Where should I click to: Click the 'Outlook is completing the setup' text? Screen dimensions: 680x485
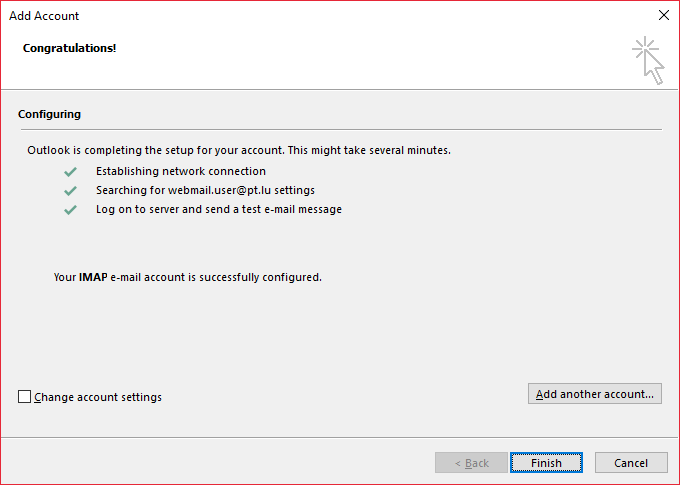pyautogui.click(x=239, y=151)
